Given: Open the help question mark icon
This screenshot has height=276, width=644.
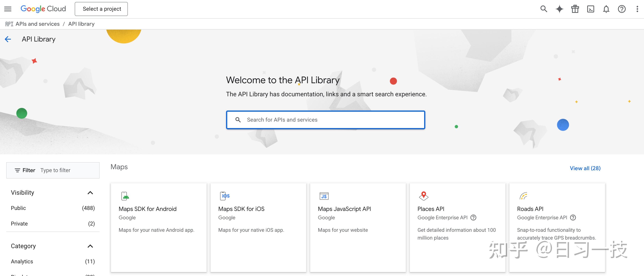Looking at the screenshot, I should (621, 9).
